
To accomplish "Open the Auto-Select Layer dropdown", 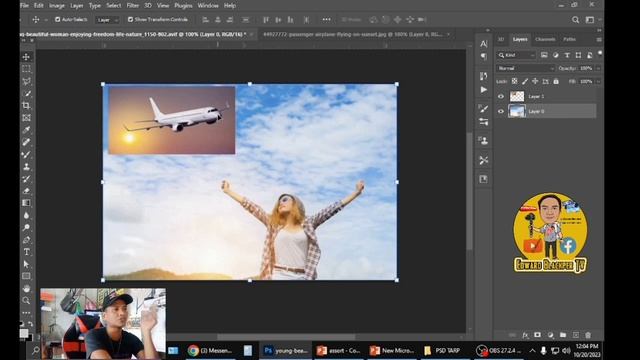I will click(x=107, y=20).
